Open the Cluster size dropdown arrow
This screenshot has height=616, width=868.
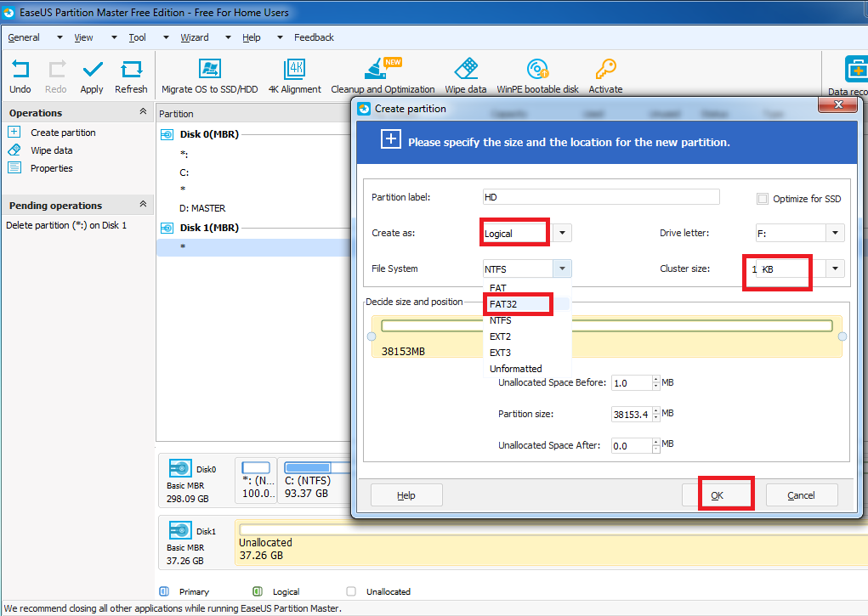point(835,269)
